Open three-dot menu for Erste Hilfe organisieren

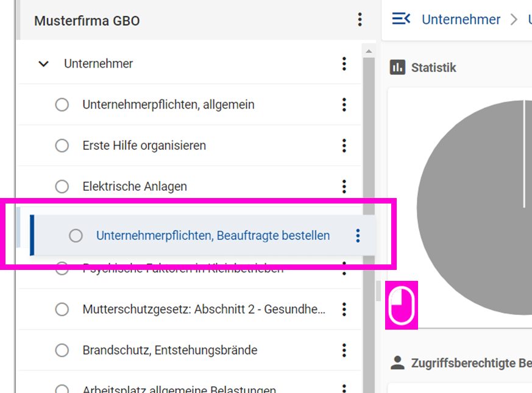click(x=344, y=146)
